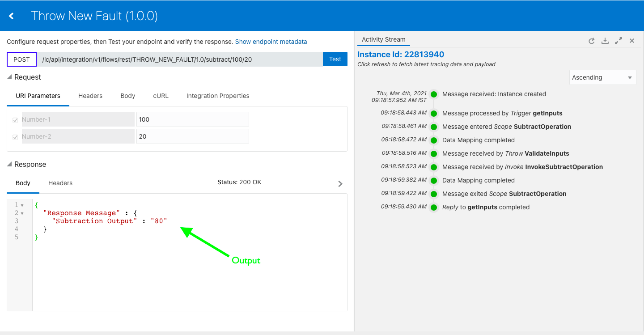
Task: Select the response Body tab
Action: [x=23, y=183]
